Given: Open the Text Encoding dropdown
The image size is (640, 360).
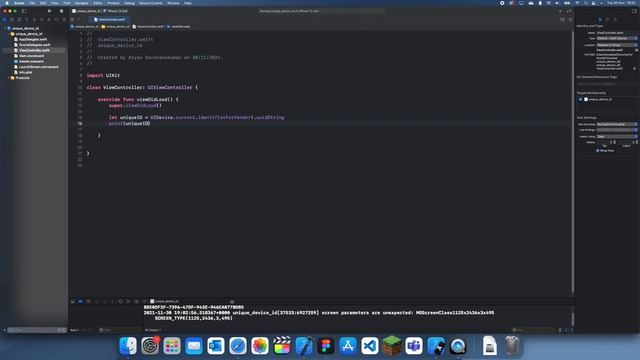Looking at the screenshot, I should [x=616, y=124].
